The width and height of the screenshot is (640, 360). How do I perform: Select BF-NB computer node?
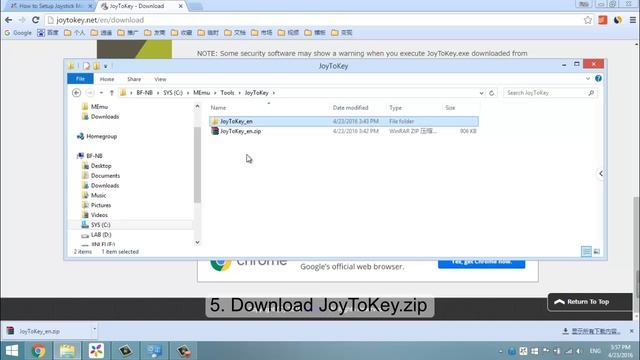94,156
